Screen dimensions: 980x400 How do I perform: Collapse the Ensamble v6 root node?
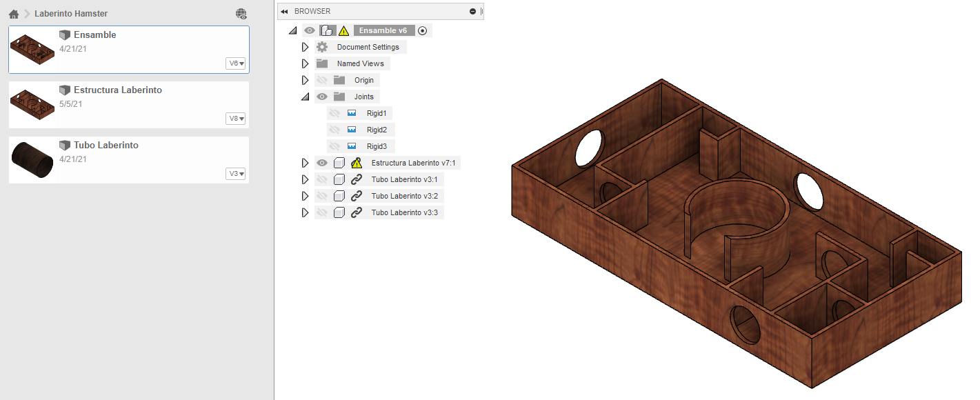tap(293, 30)
